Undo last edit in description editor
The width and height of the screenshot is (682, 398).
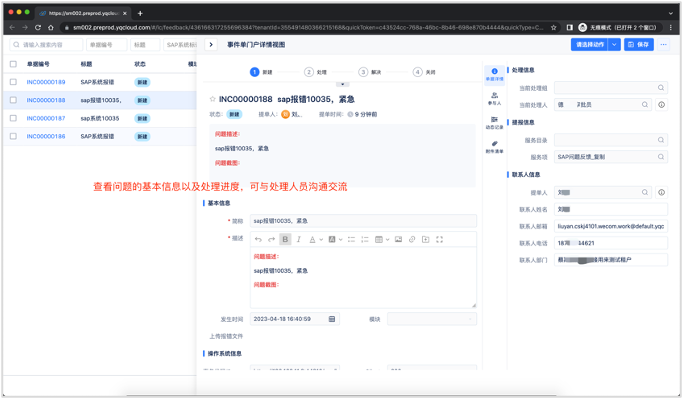point(258,239)
